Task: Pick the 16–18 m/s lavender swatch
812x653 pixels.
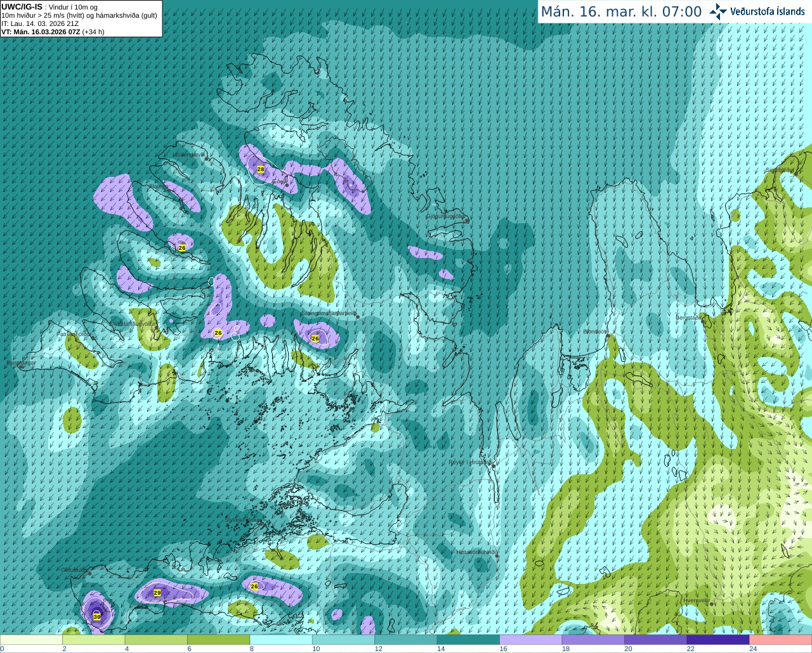Action: (531, 640)
